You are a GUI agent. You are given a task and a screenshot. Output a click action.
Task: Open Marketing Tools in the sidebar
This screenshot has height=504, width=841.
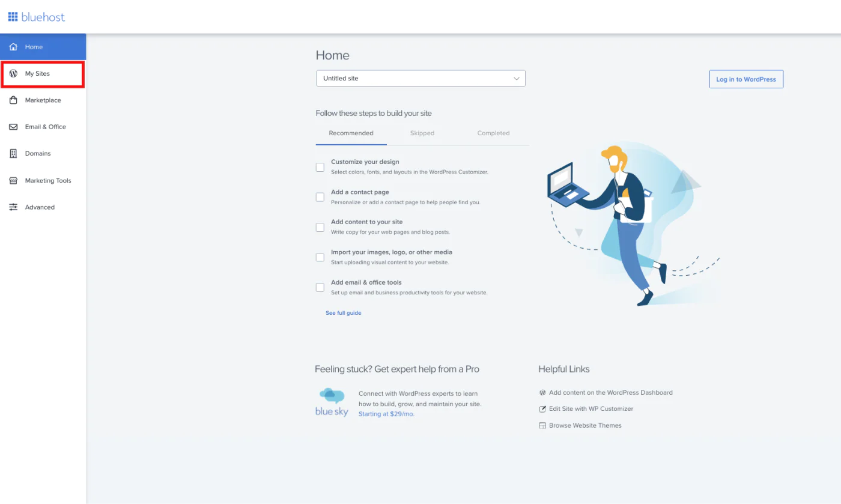43,180
